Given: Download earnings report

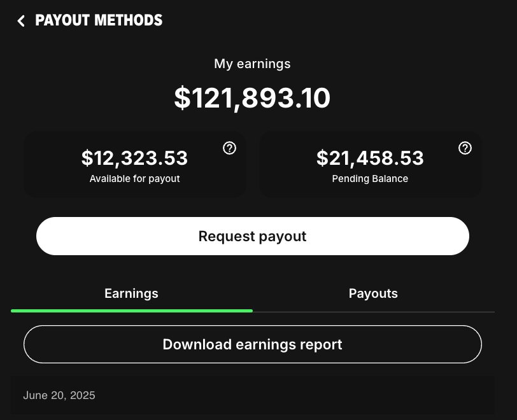Looking at the screenshot, I should pyautogui.click(x=253, y=344).
